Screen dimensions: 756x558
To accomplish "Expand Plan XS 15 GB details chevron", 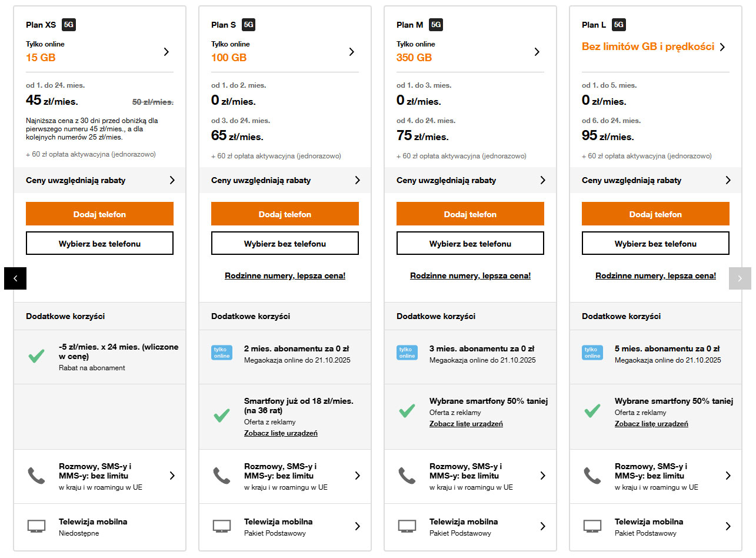I will (166, 52).
